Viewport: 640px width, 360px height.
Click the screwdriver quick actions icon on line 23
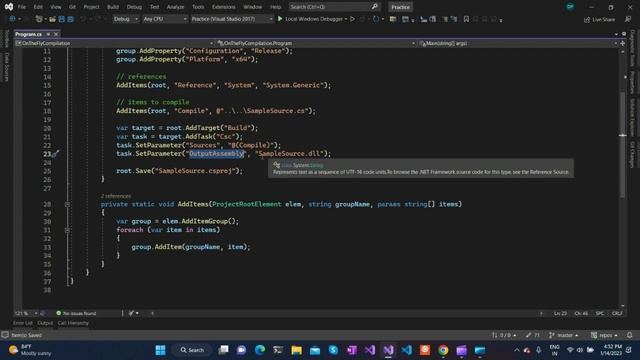point(55,154)
